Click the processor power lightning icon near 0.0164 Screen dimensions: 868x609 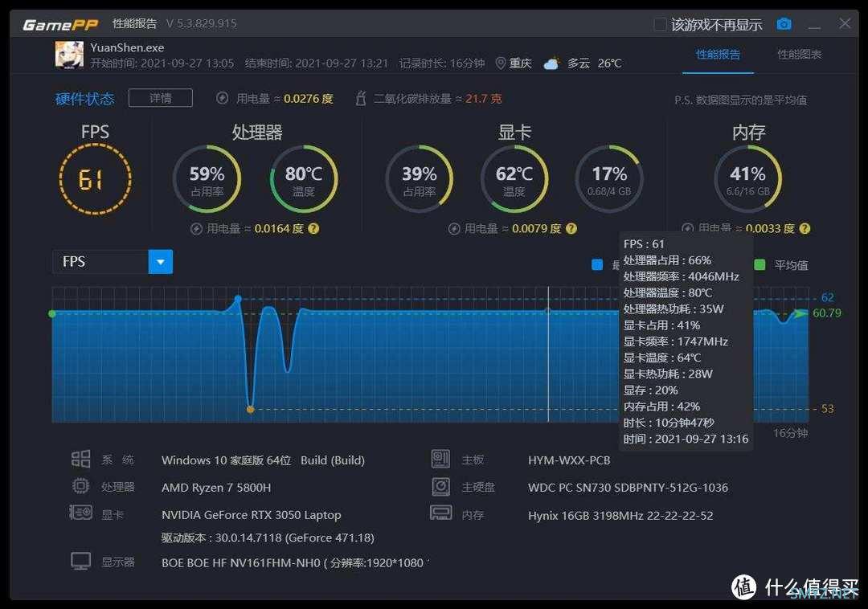click(196, 228)
